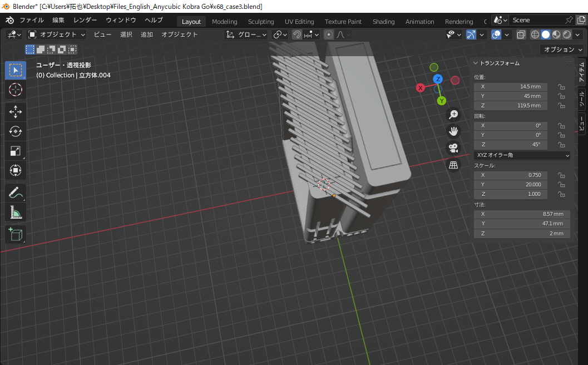Viewport: 588px width, 365px height.
Task: Open the editor type dropdown
Action: click(14, 34)
